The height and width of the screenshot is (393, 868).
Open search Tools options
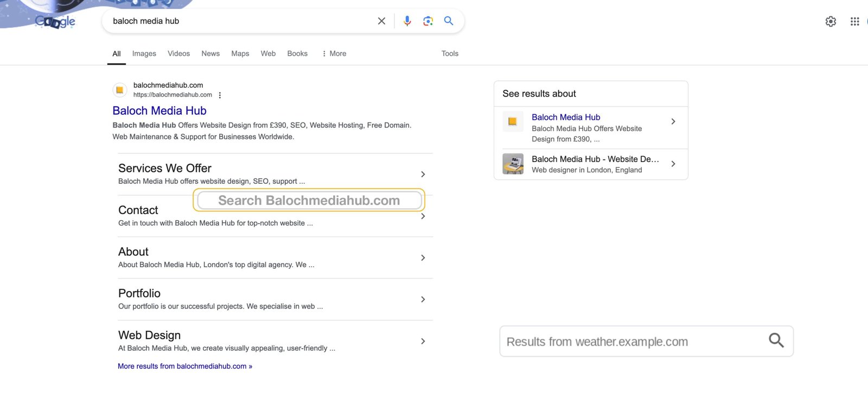[450, 54]
